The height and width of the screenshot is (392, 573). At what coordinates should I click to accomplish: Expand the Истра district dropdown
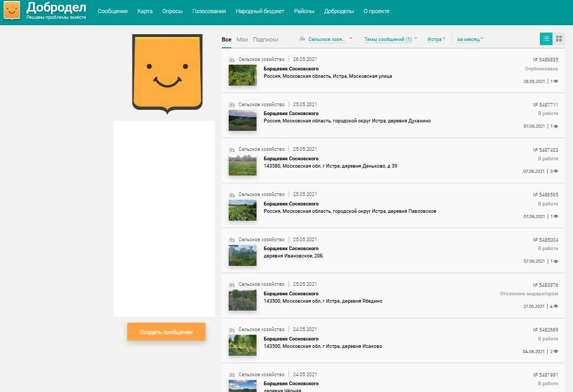click(x=436, y=39)
